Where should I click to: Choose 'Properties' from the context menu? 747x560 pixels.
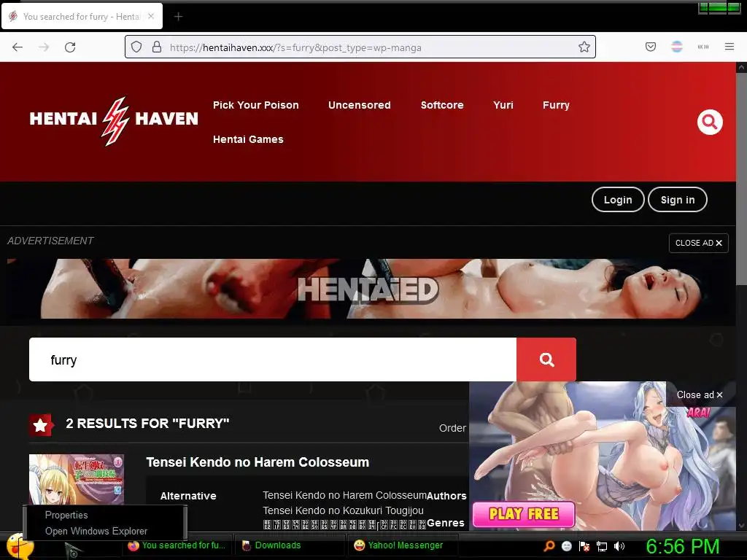tap(66, 516)
